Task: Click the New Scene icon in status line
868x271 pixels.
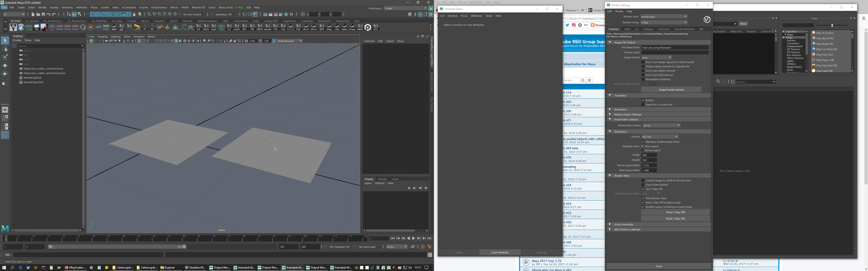Action: tap(33, 14)
